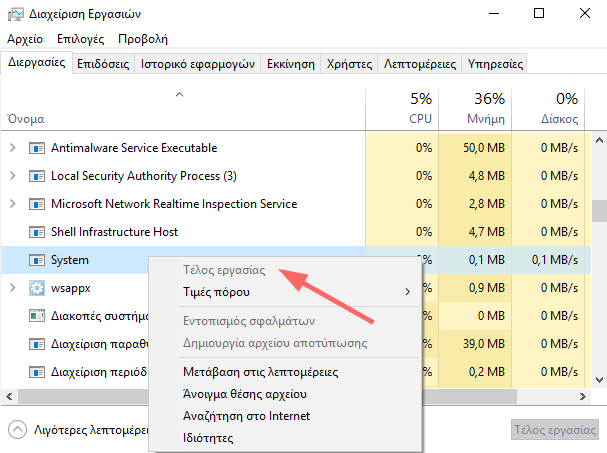Screen dimensions: 607x453
Task: Click the Shell Infrastructure Host process icon
Action: 37,232
